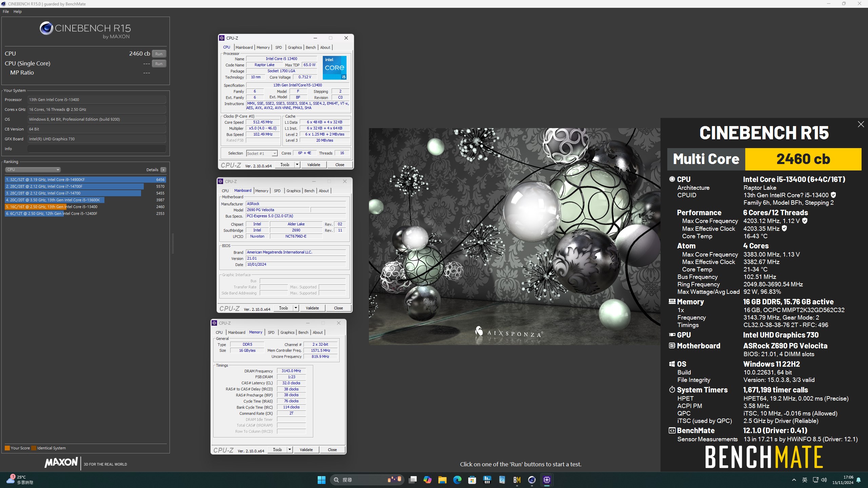
Task: Click the verified shield beside 4203.35 MHz
Action: 784,228
